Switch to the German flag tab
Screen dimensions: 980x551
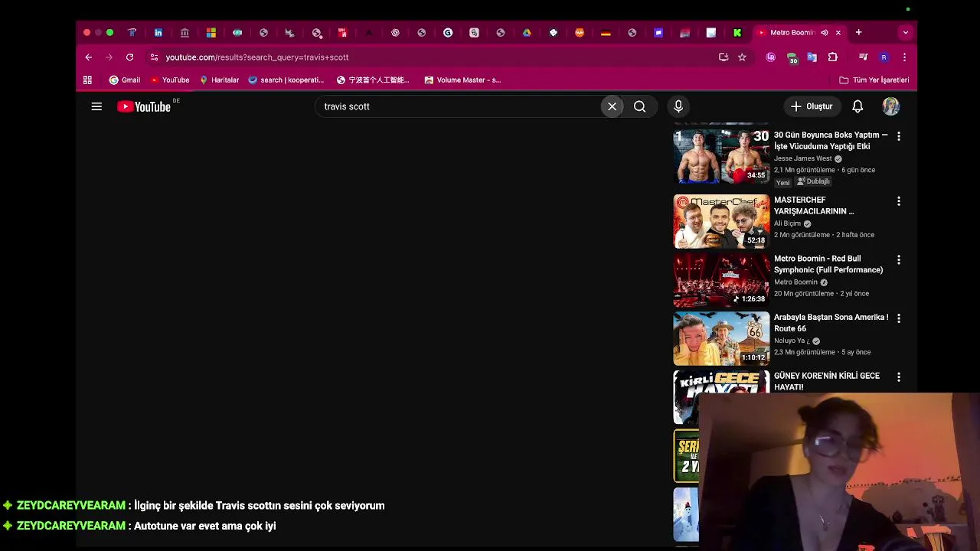click(x=606, y=33)
